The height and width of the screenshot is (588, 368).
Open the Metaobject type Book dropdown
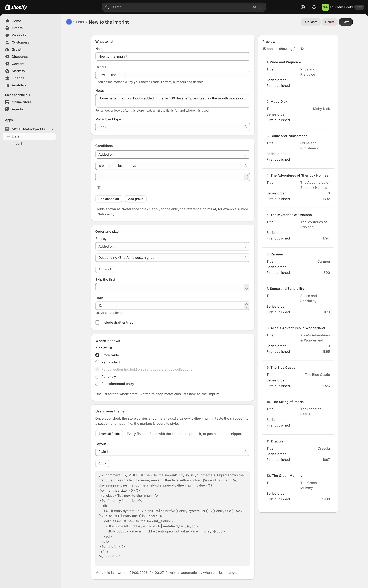[172, 127]
